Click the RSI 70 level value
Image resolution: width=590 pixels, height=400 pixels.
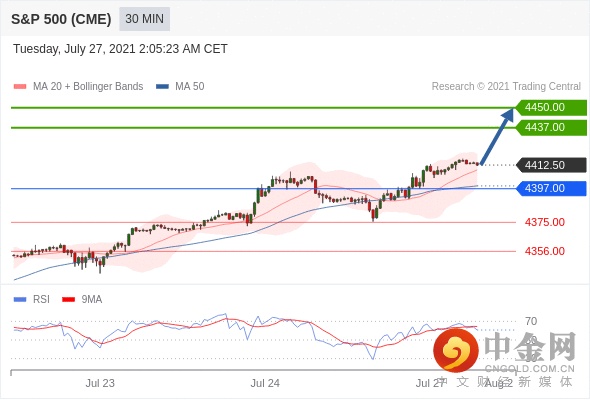531,321
